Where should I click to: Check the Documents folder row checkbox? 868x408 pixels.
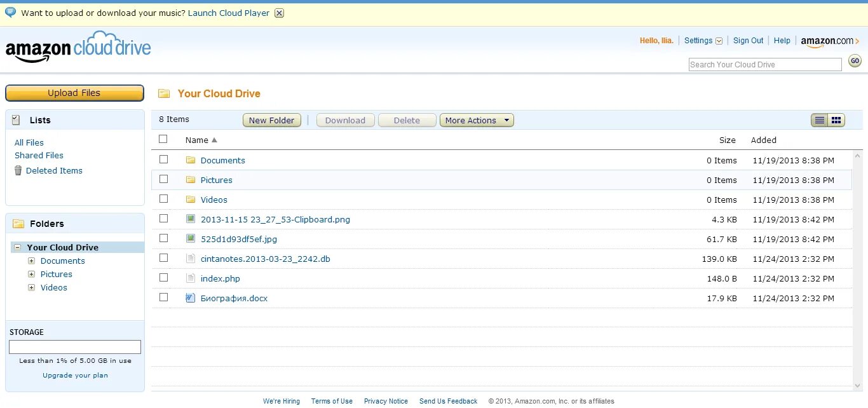(x=163, y=160)
